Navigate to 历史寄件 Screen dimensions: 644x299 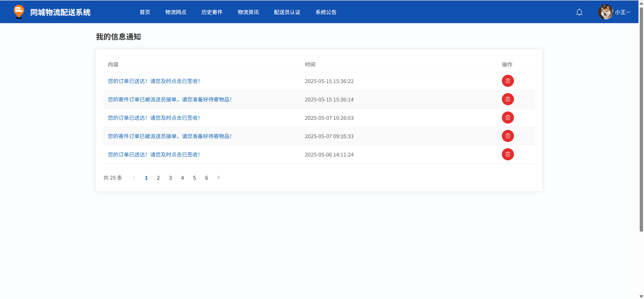tap(212, 12)
